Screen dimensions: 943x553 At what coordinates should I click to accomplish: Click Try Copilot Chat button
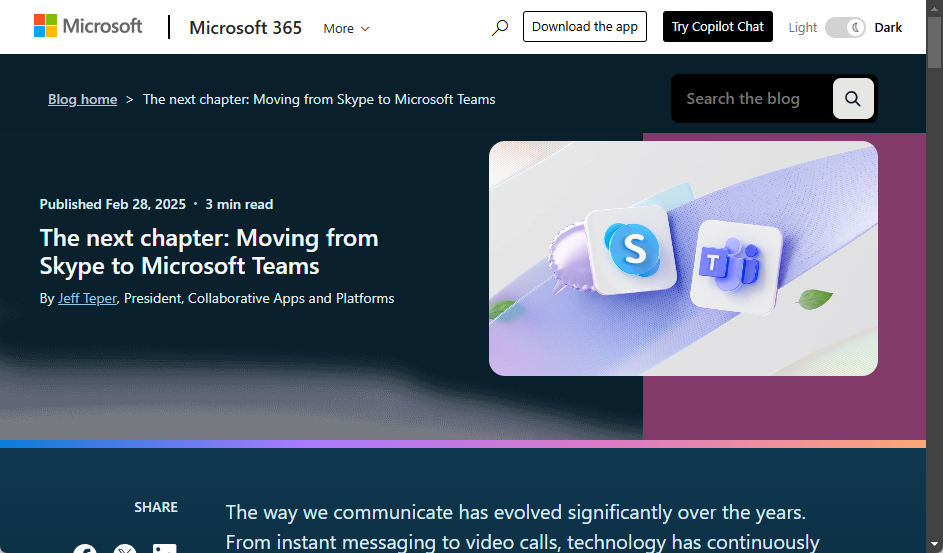coord(717,26)
